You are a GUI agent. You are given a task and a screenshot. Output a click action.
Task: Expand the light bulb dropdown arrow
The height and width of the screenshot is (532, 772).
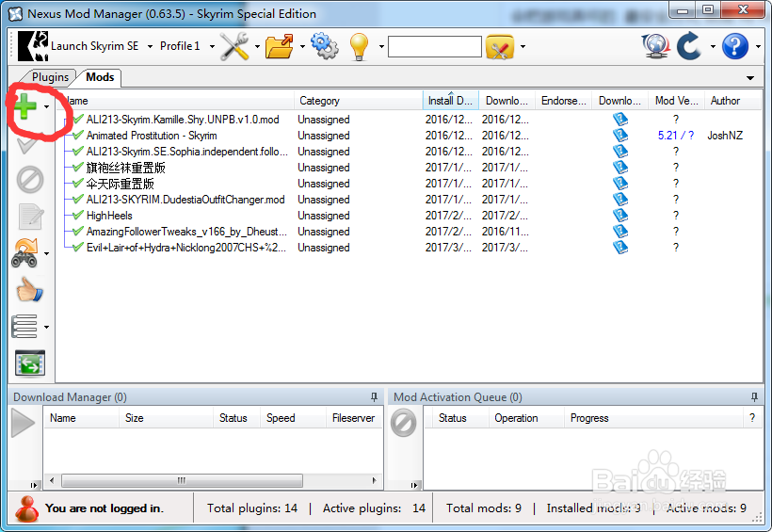[x=381, y=47]
